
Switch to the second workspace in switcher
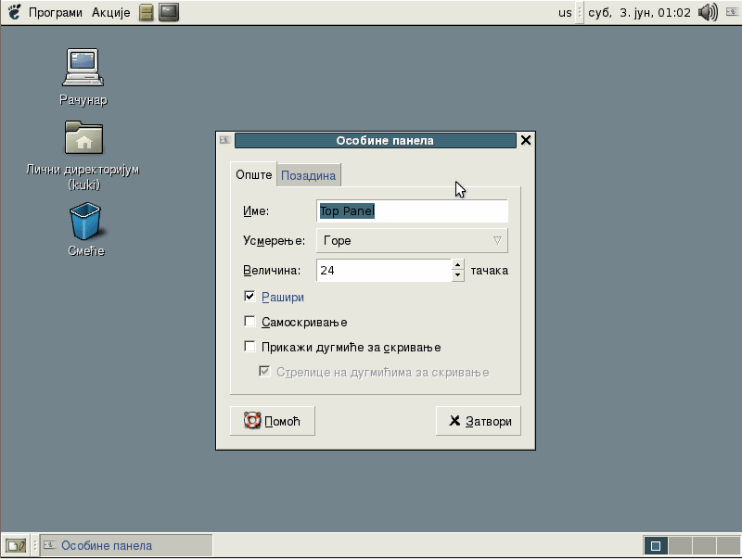click(x=681, y=546)
